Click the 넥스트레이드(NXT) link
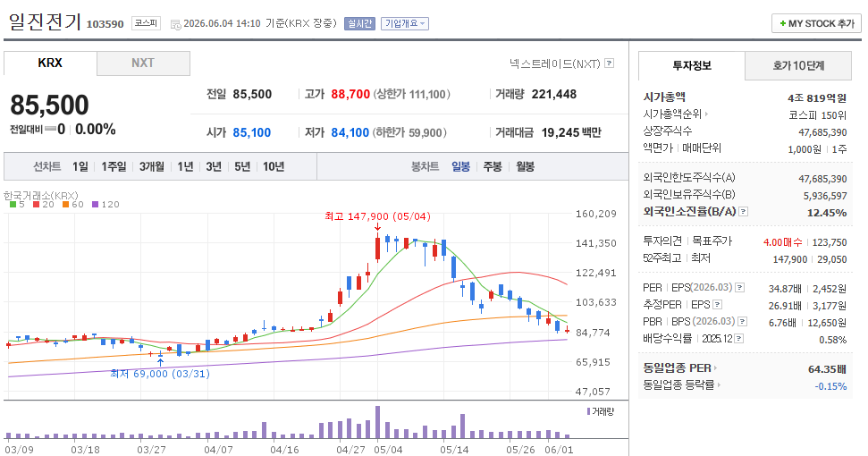 tap(554, 63)
